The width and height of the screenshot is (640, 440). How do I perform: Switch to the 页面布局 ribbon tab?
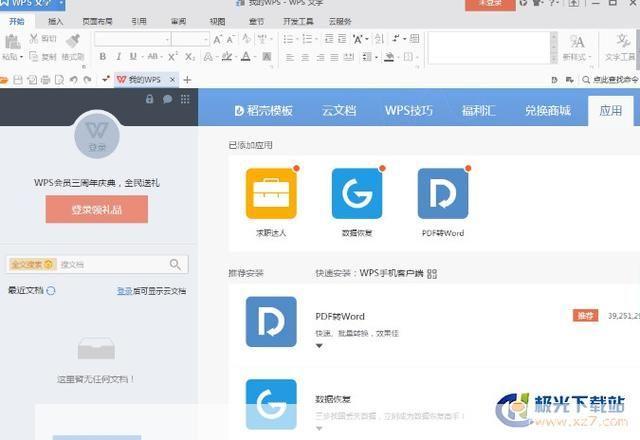tap(97, 21)
